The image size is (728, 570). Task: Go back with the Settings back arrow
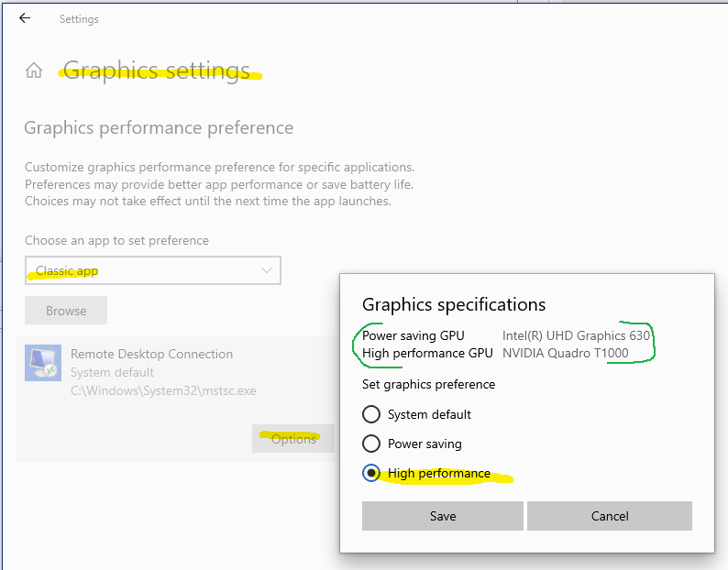[x=25, y=18]
